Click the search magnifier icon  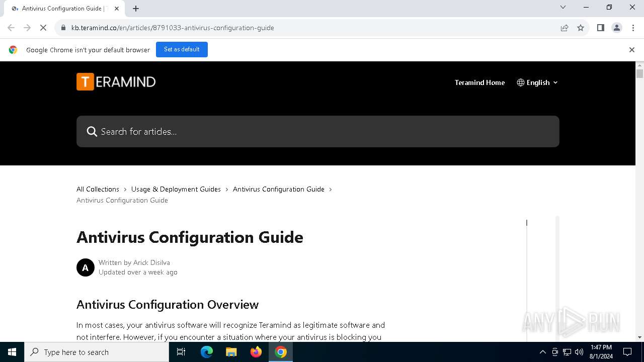pyautogui.click(x=92, y=132)
